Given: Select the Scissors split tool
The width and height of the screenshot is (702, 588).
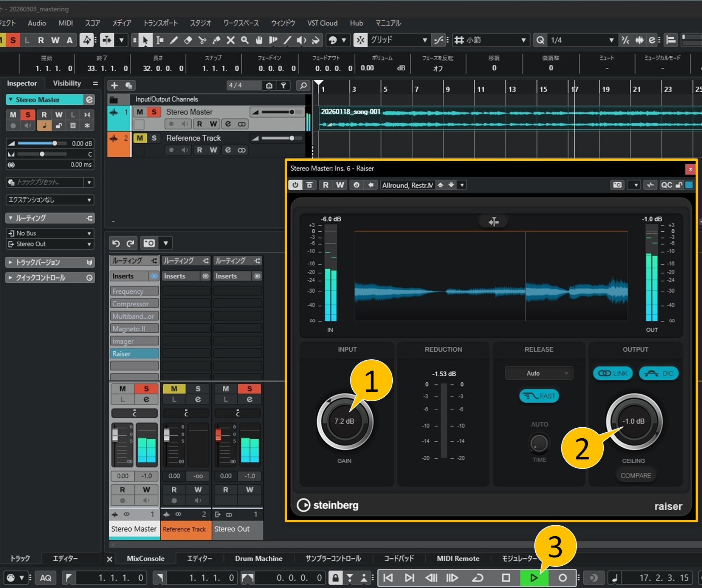Looking at the screenshot, I should pyautogui.click(x=202, y=40).
